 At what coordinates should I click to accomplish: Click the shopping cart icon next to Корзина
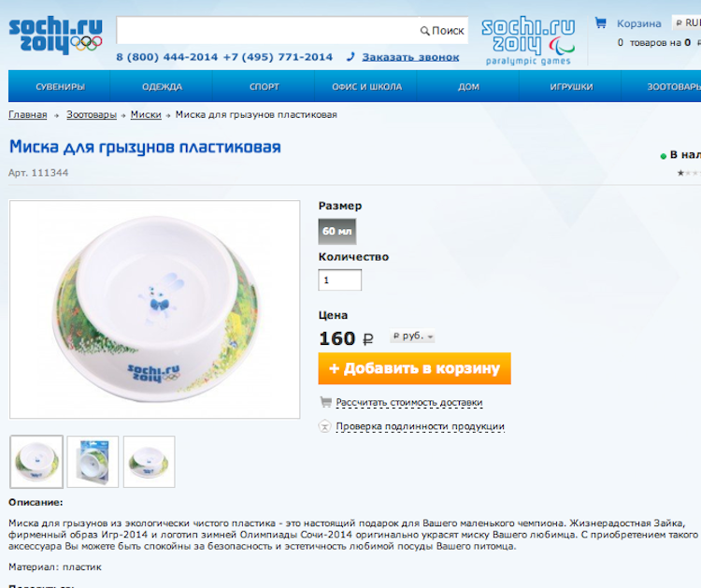click(600, 22)
